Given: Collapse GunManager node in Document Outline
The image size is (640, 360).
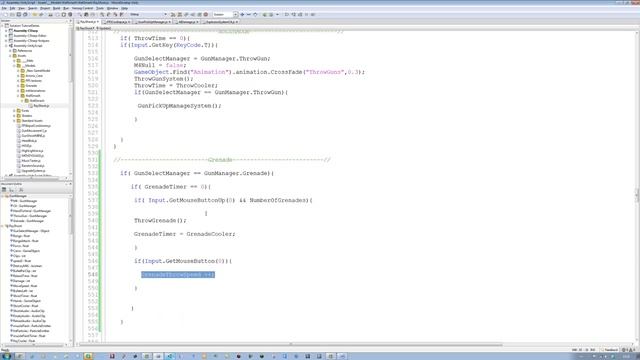Looking at the screenshot, I should (2, 196).
